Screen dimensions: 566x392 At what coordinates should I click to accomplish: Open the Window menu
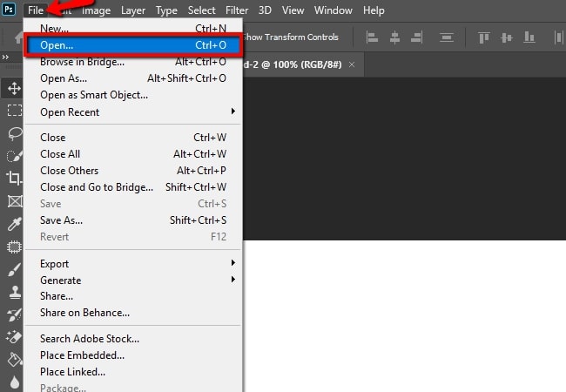(x=333, y=10)
